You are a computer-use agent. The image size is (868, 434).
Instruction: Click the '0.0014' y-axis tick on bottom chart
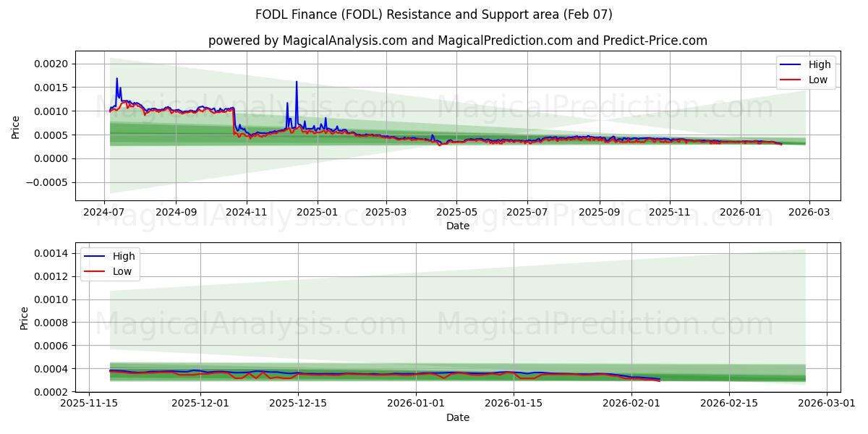(52, 253)
